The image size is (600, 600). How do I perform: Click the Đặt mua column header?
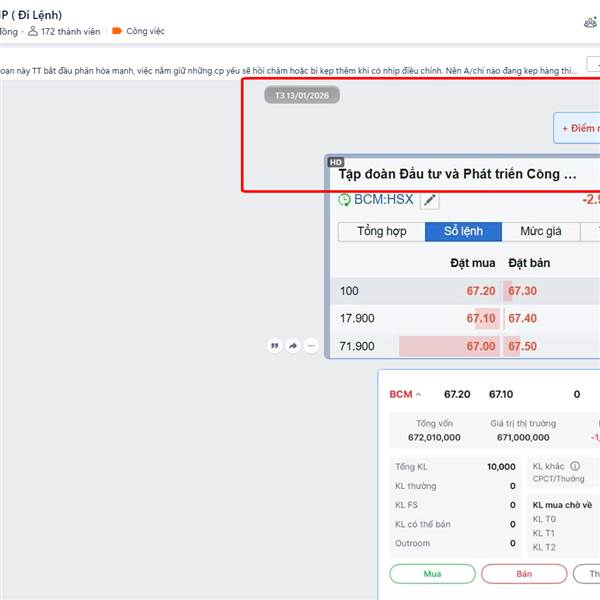click(473, 263)
